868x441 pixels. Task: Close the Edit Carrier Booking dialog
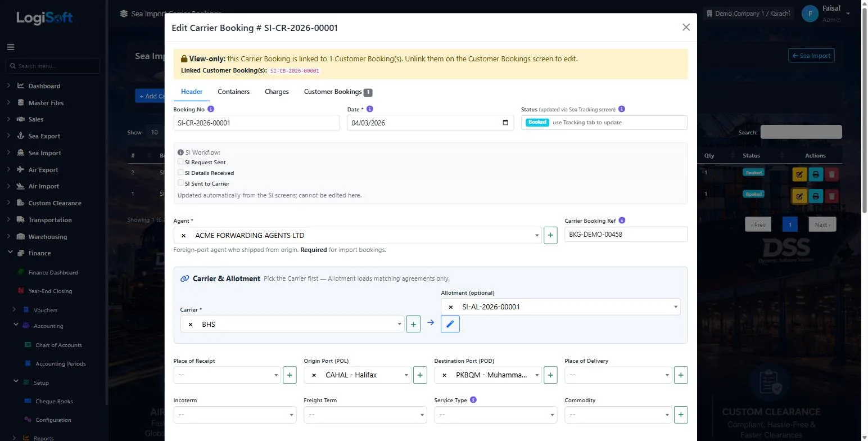click(x=686, y=27)
